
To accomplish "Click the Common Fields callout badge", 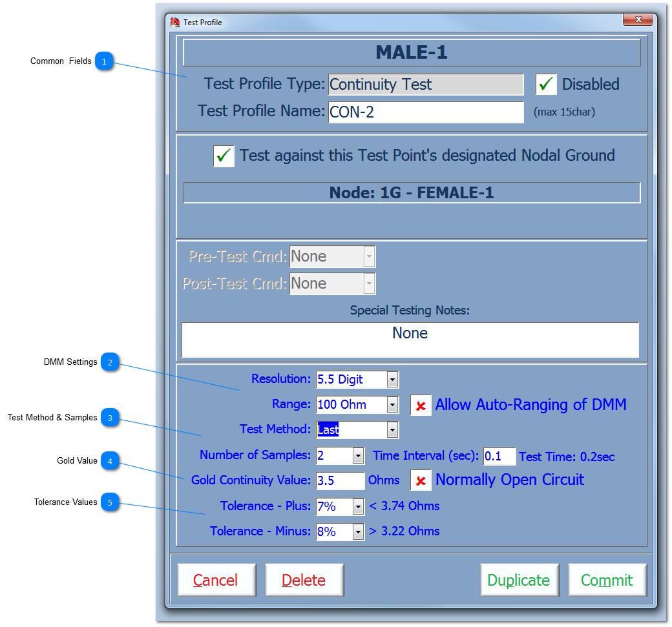I will 104,61.
